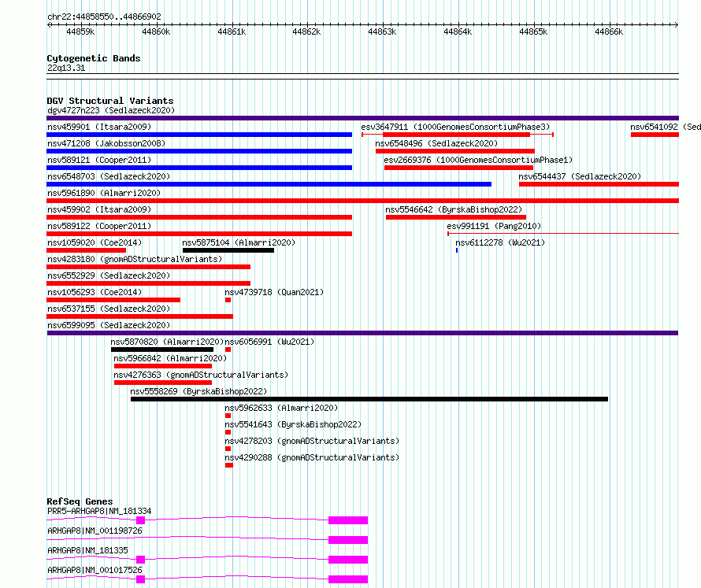Click the tiny red nsv4739718 marker
Image resolution: width=701 pixels, height=588 pixels.
click(x=228, y=300)
